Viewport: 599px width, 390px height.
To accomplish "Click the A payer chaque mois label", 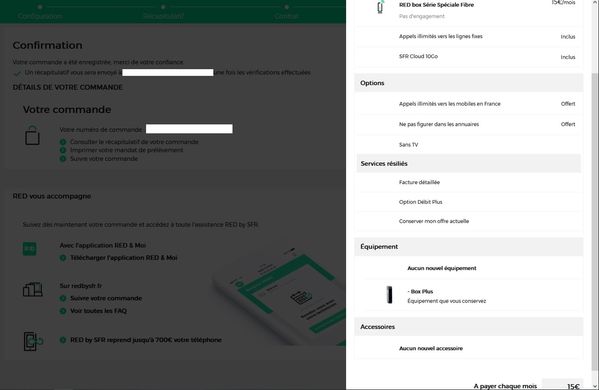I will 505,386.
